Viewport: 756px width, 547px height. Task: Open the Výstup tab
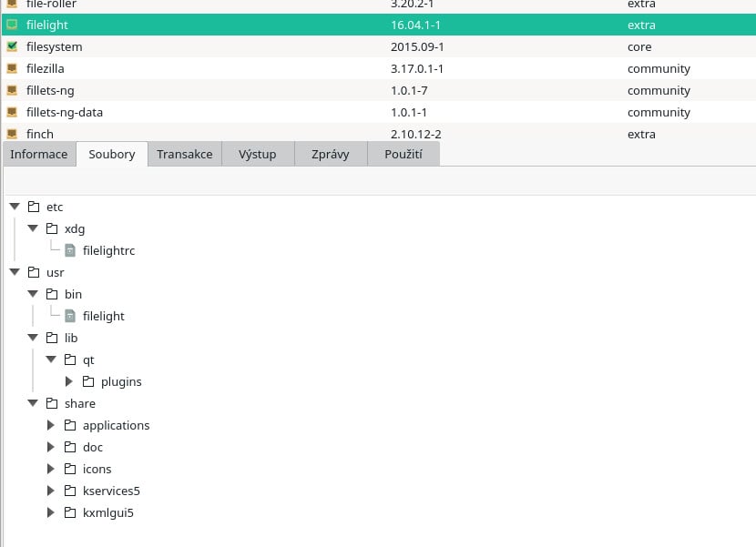pyautogui.click(x=258, y=154)
